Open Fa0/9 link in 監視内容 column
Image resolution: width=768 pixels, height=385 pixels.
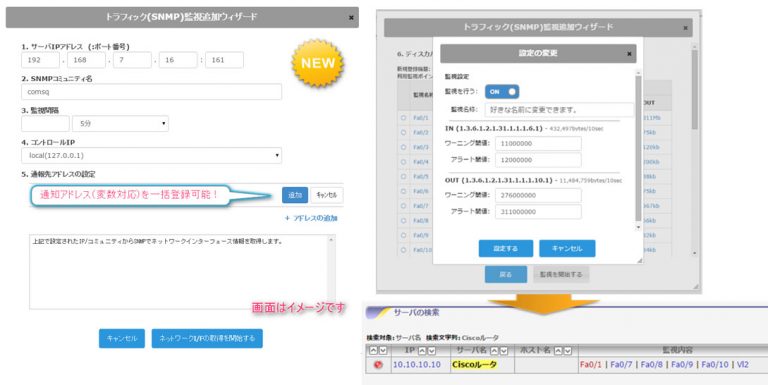pos(682,365)
